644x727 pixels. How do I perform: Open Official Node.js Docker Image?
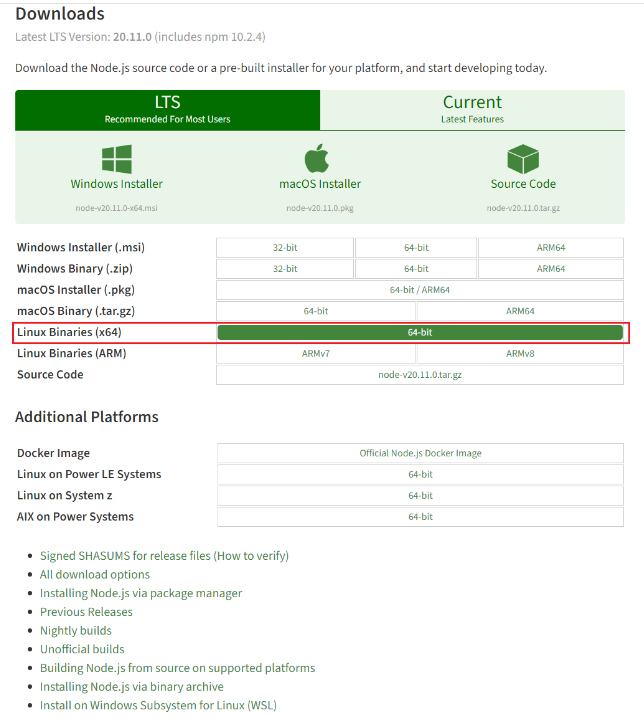click(420, 453)
